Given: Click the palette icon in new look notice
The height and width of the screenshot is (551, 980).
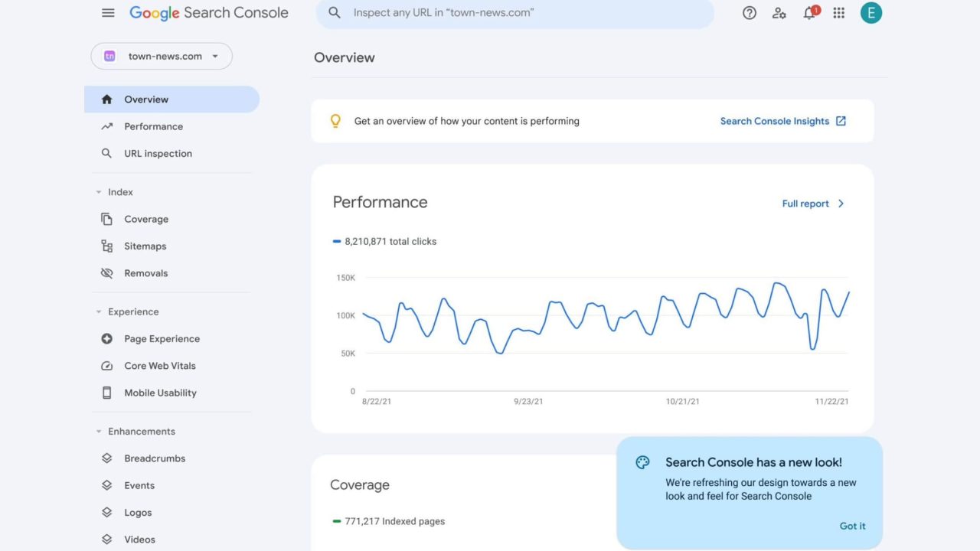Looking at the screenshot, I should (x=642, y=462).
